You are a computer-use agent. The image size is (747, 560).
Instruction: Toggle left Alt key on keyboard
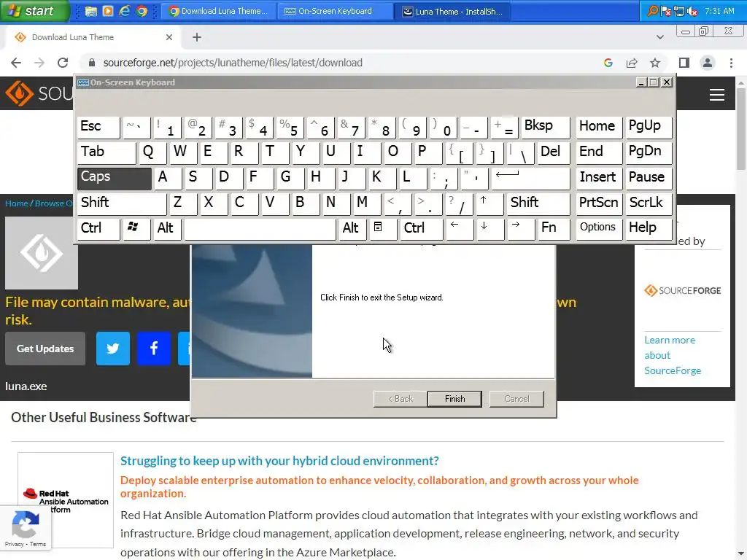point(167,229)
